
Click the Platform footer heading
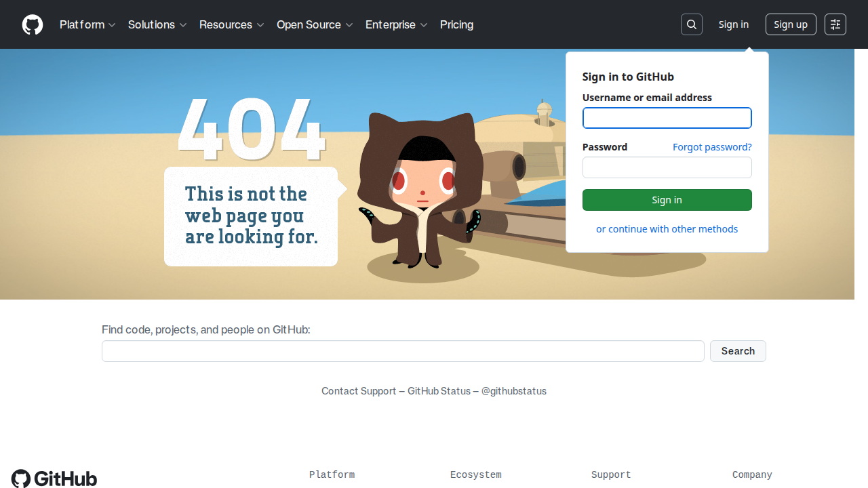(x=332, y=475)
